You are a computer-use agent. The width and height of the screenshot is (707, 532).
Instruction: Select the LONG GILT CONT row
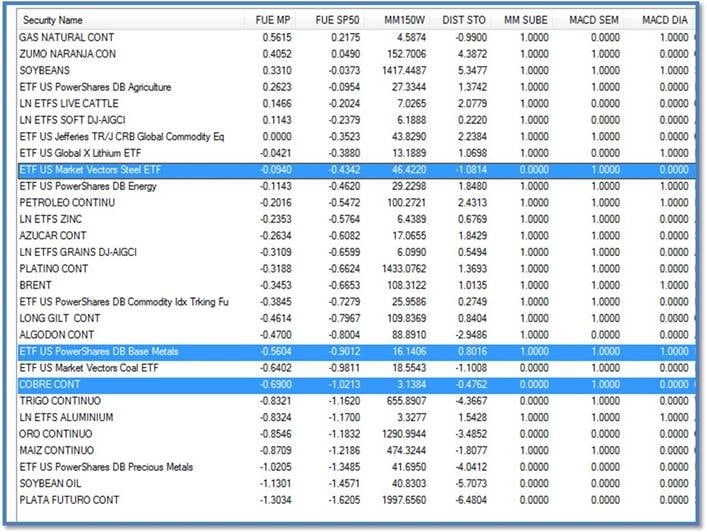356,319
